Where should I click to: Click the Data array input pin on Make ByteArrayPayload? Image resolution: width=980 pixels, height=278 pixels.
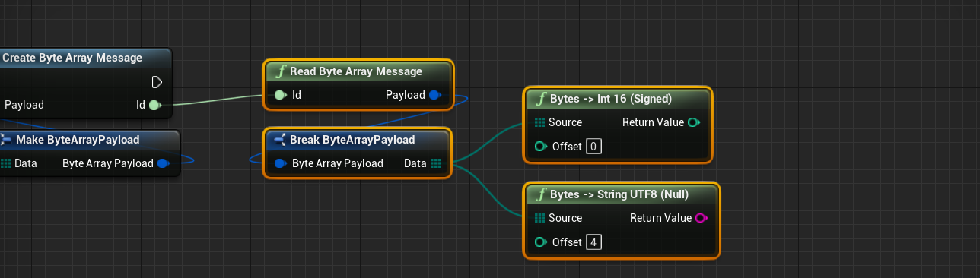(x=5, y=163)
